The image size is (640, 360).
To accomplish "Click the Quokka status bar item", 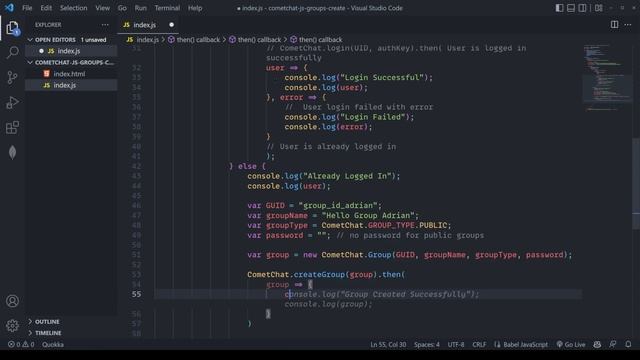I will (53, 344).
